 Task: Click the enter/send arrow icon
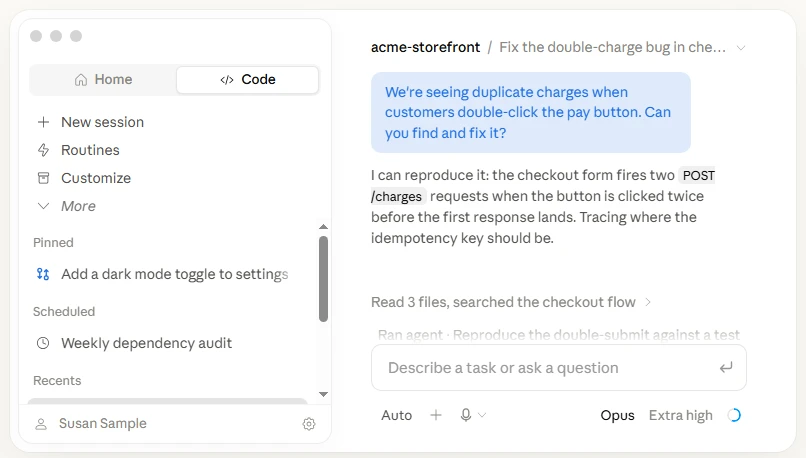click(726, 368)
